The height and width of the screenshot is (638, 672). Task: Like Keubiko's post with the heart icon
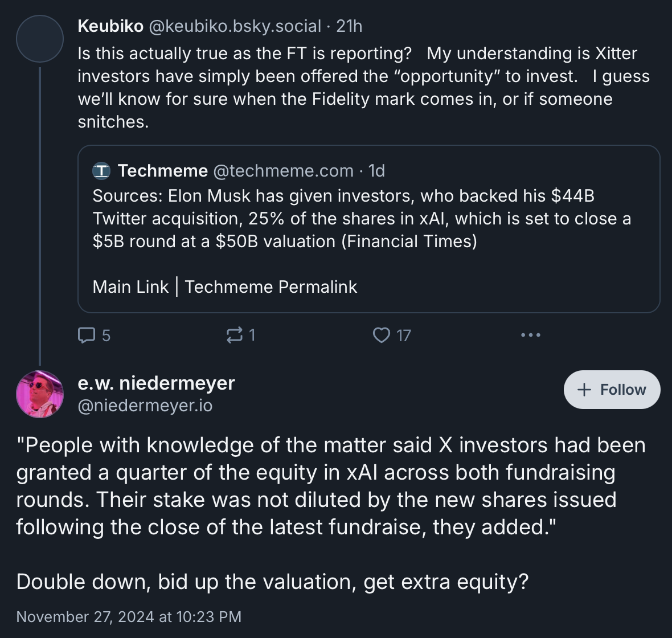pyautogui.click(x=382, y=336)
